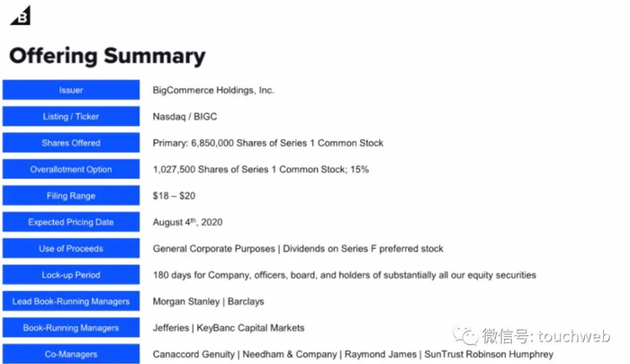Click the BigCommerce logo icon
Image resolution: width=630 pixels, height=364 pixels.
coord(20,15)
